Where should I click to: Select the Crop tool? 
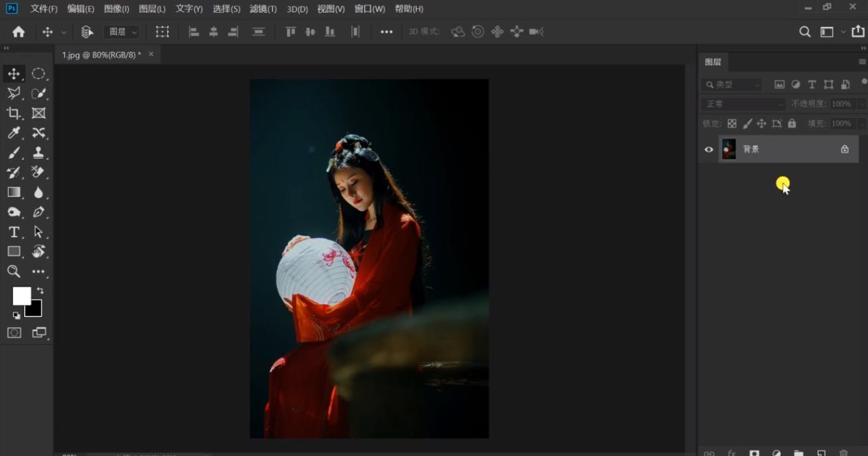(x=13, y=113)
